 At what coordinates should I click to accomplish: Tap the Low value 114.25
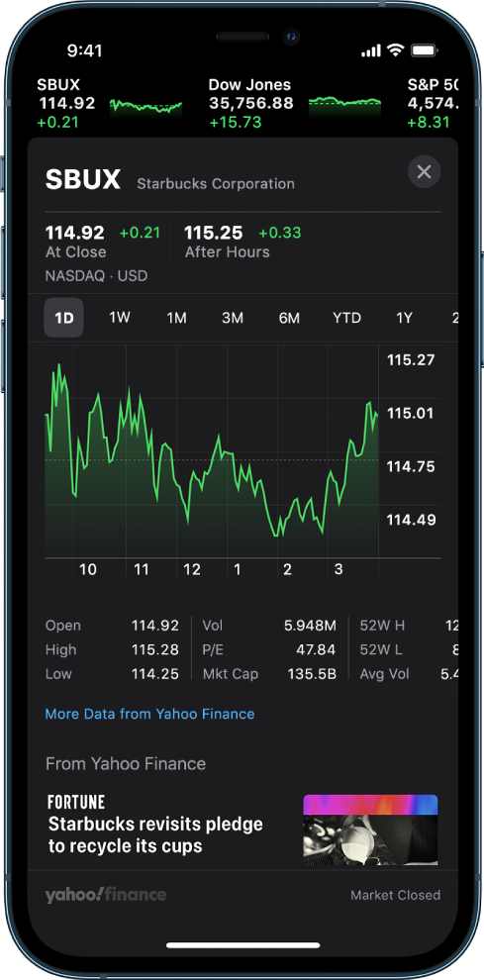coord(155,674)
